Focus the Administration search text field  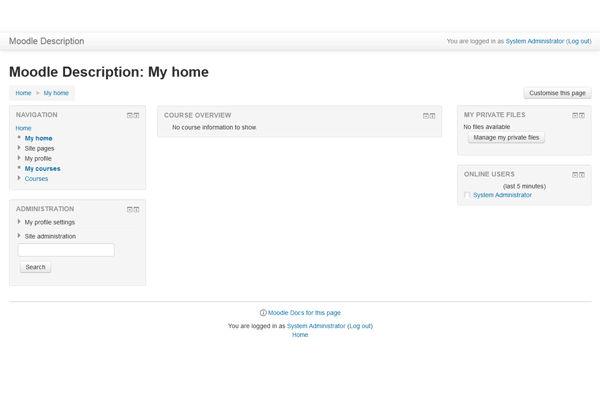click(x=66, y=250)
